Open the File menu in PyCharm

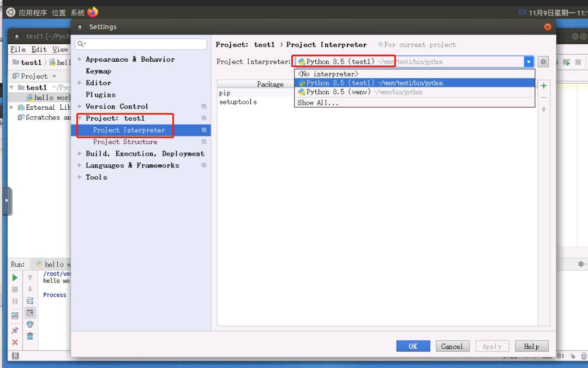[18, 50]
